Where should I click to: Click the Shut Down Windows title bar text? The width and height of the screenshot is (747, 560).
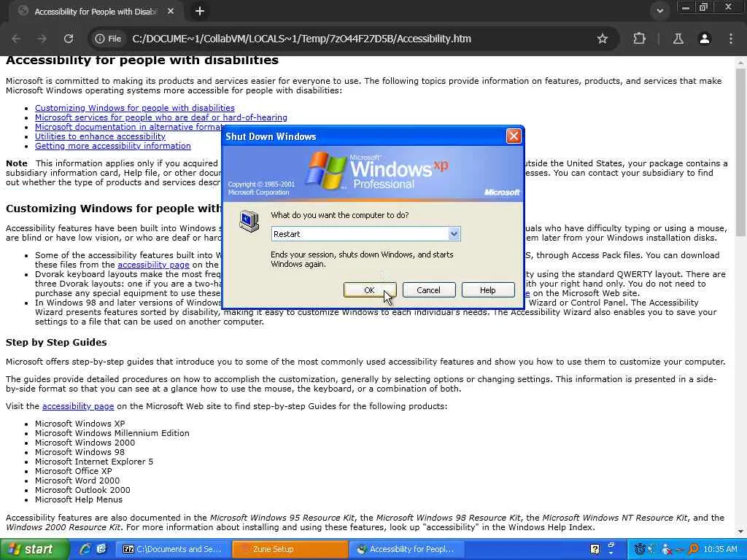pyautogui.click(x=271, y=136)
